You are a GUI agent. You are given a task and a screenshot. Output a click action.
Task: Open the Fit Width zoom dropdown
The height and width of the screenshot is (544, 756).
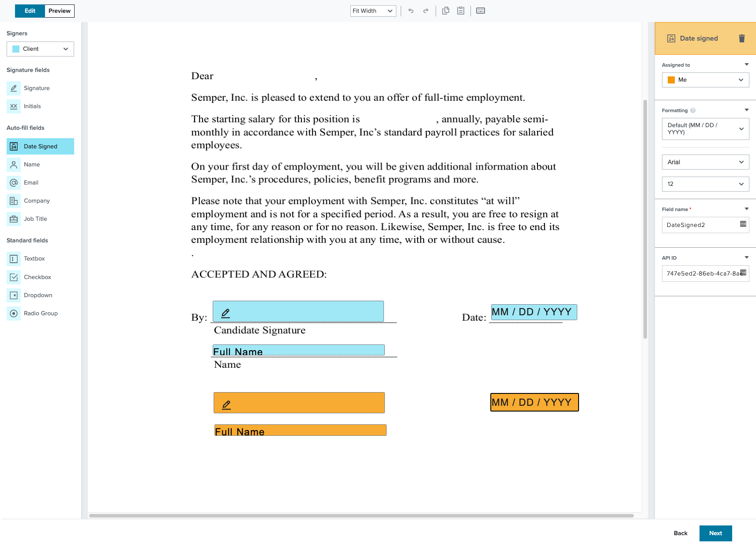pyautogui.click(x=373, y=11)
